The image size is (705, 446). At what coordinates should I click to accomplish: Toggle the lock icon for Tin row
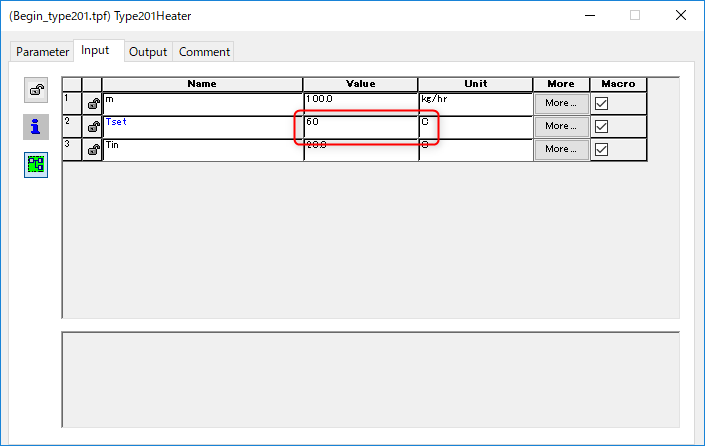pyautogui.click(x=92, y=150)
